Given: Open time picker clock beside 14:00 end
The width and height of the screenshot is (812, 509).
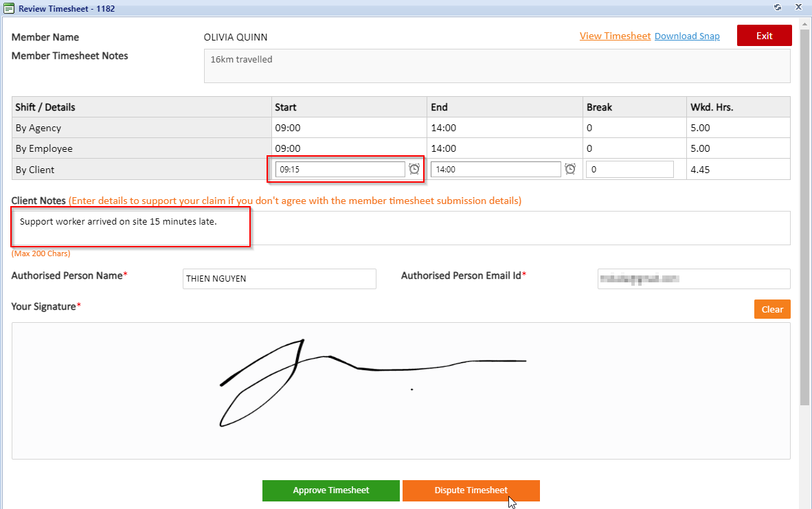Looking at the screenshot, I should [x=570, y=169].
